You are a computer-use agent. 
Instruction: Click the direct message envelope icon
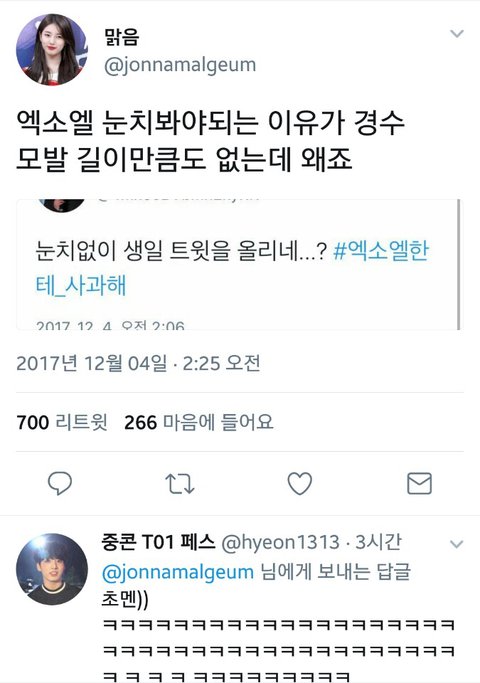tap(419, 484)
